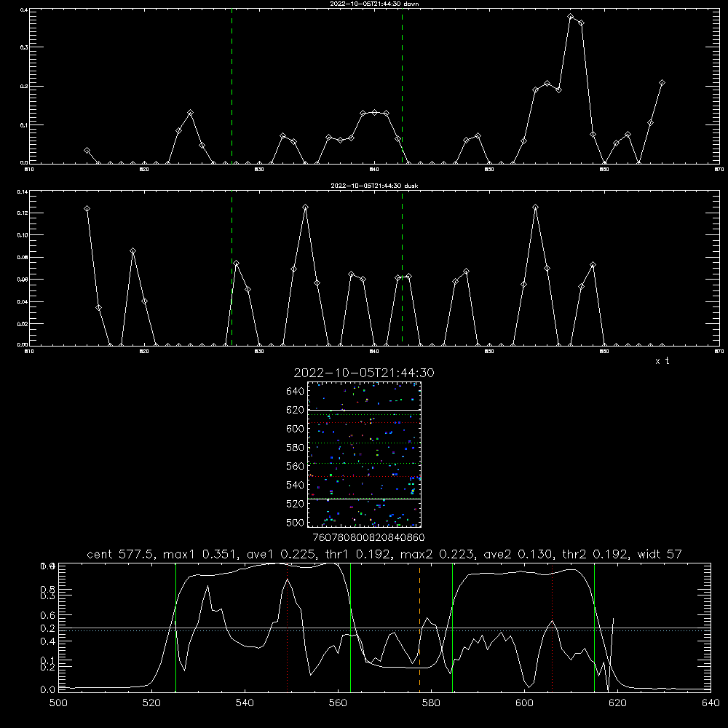
Task: Click the timestamp title above the center image
Action: [364, 373]
